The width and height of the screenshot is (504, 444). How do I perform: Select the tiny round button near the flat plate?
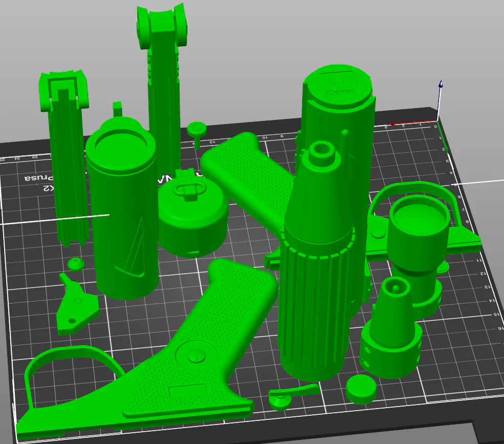76,264
